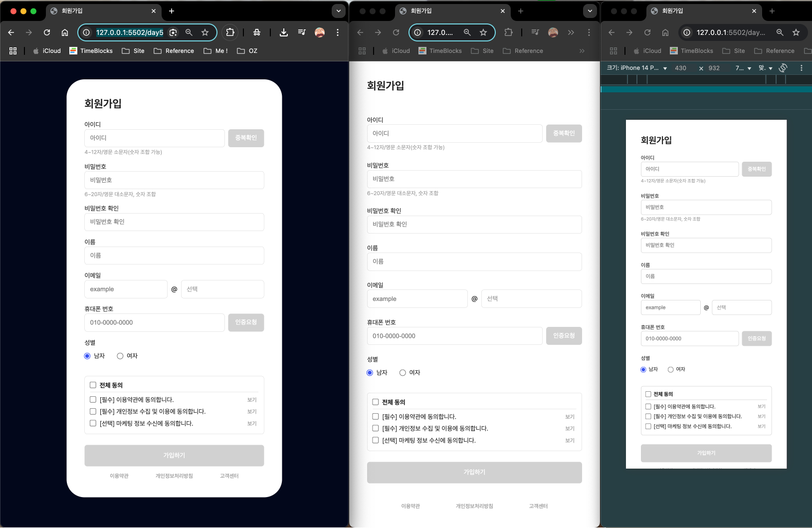Check the [선택] 마케팅 checkbox in left form
Screen dimensions: 812x528
pyautogui.click(x=93, y=423)
